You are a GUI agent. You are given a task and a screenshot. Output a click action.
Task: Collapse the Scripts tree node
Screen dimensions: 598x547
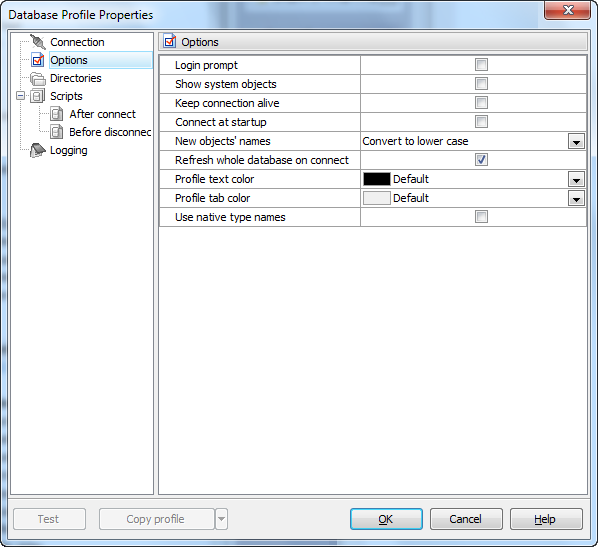pos(21,95)
